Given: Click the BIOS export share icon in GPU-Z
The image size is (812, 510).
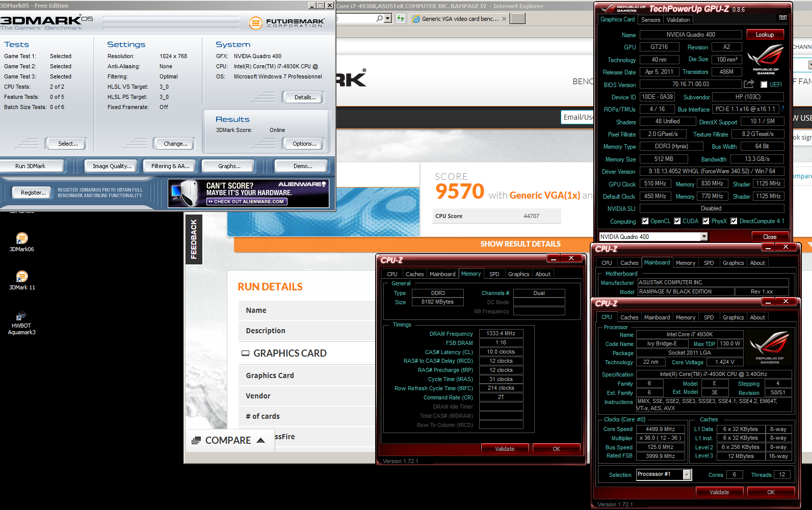Looking at the screenshot, I should (749, 84).
